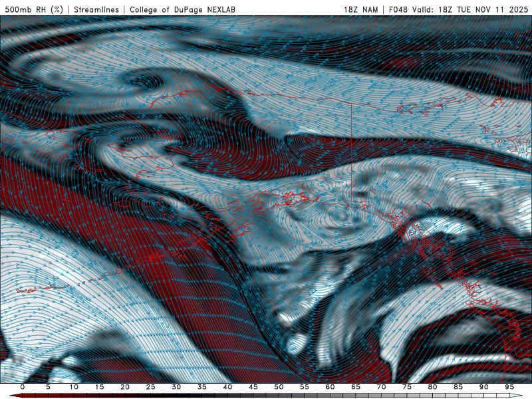Click "College of DuPage NEXLAB" text

coord(182,9)
